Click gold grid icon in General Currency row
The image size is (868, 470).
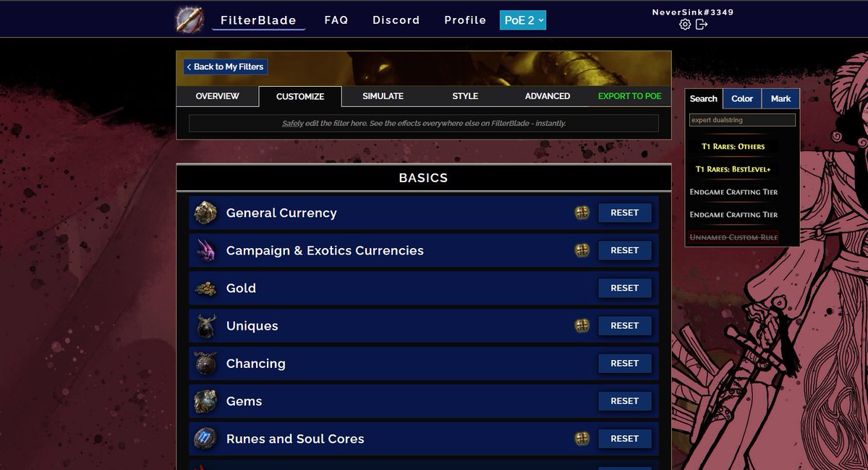(x=582, y=213)
